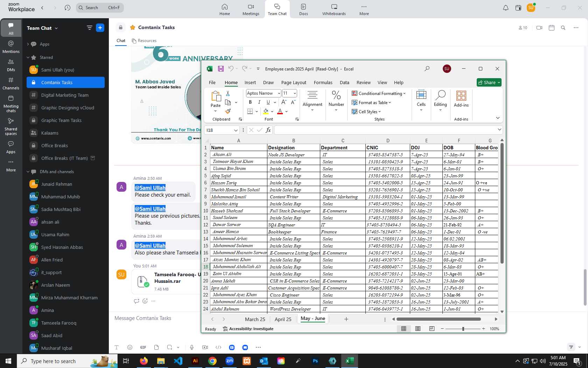Switch to April 25 sheet
The image size is (588, 368).
point(283,319)
